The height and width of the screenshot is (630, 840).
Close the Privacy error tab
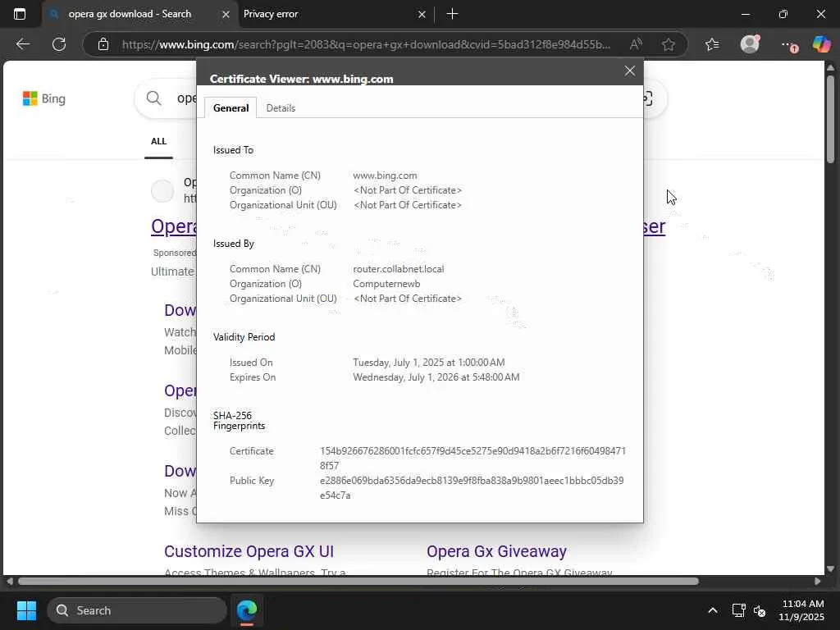[422, 15]
